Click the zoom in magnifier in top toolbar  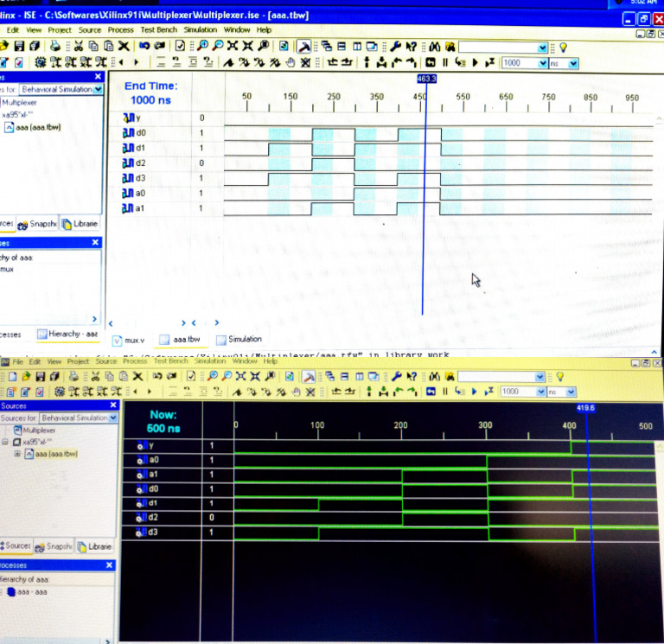(203, 46)
